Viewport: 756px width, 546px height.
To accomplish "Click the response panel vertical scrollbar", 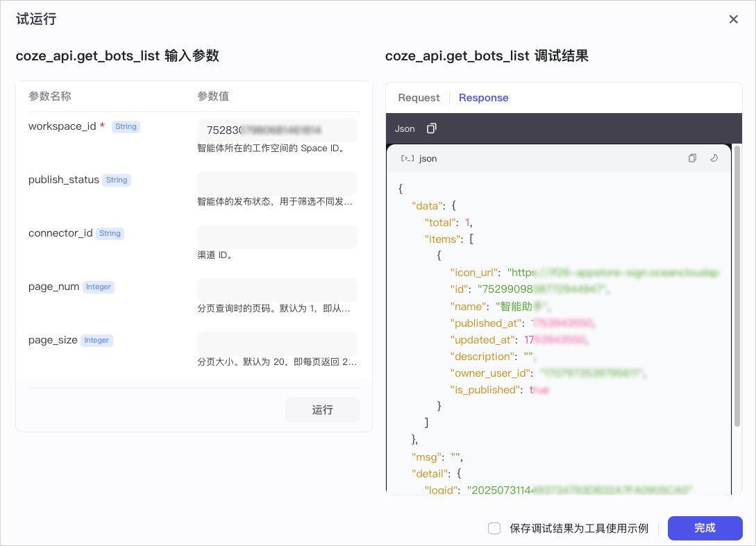I will pyautogui.click(x=737, y=286).
